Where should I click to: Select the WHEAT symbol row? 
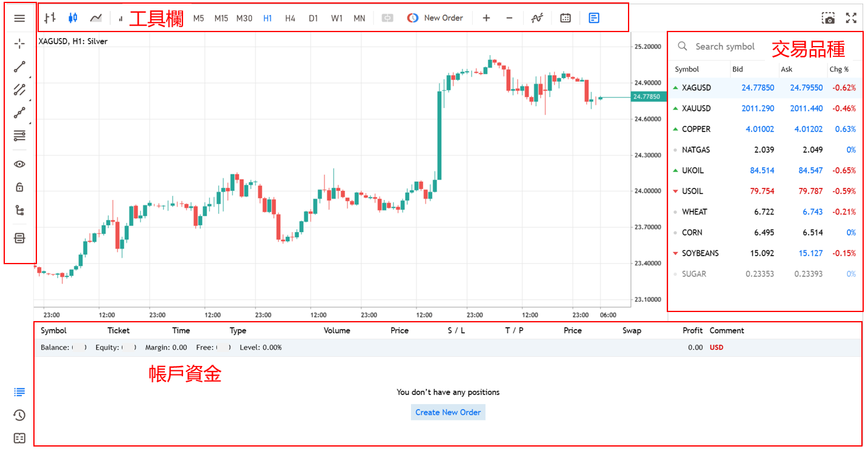click(x=765, y=211)
